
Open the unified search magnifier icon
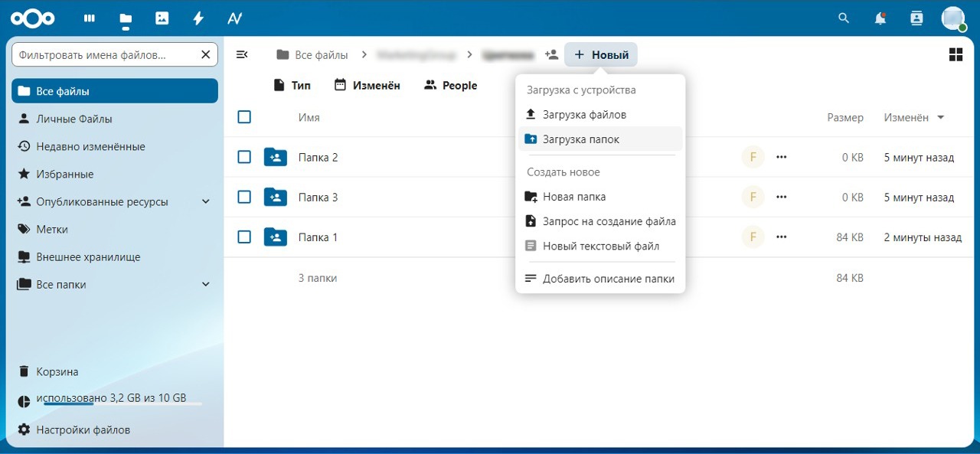844,18
